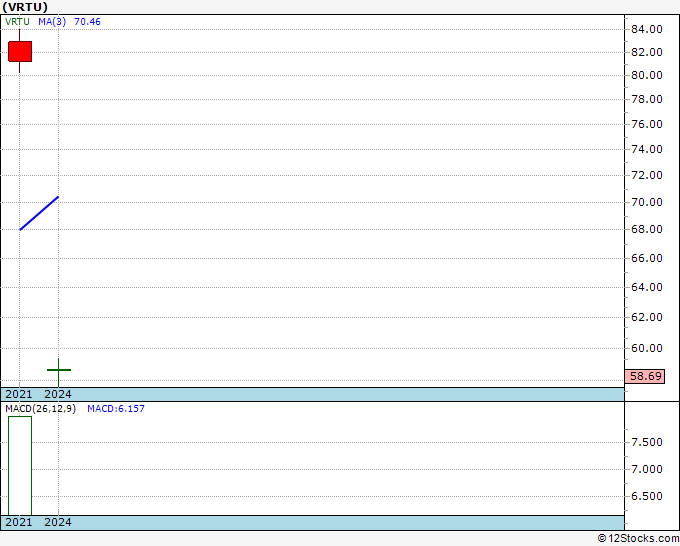
Task: Click the 78.00 price axis label
Action: 647,99
